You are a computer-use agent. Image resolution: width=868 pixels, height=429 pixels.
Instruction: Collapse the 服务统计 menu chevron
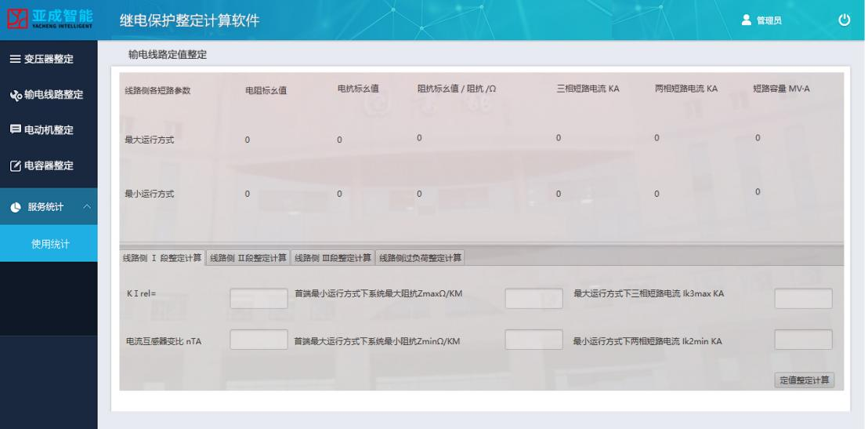[x=85, y=207]
